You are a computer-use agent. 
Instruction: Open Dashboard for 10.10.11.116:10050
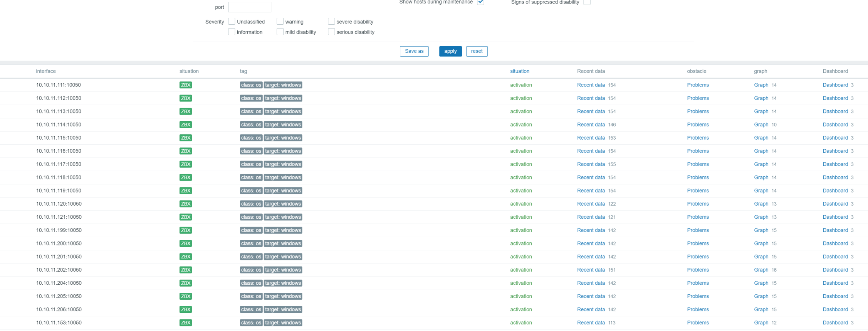coord(835,151)
